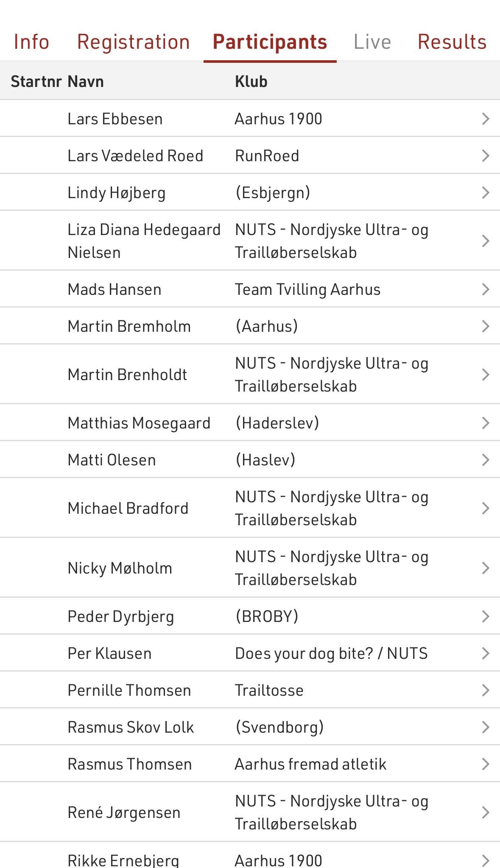Click the Startnr column header
500x868 pixels.
36,81
